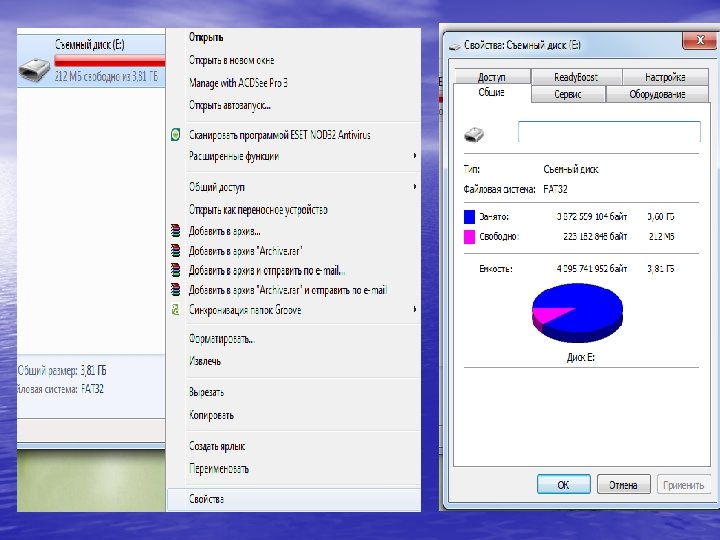Choose 'Добавить в архив "Archive.rar"'
The width and height of the screenshot is (720, 540).
[246, 251]
